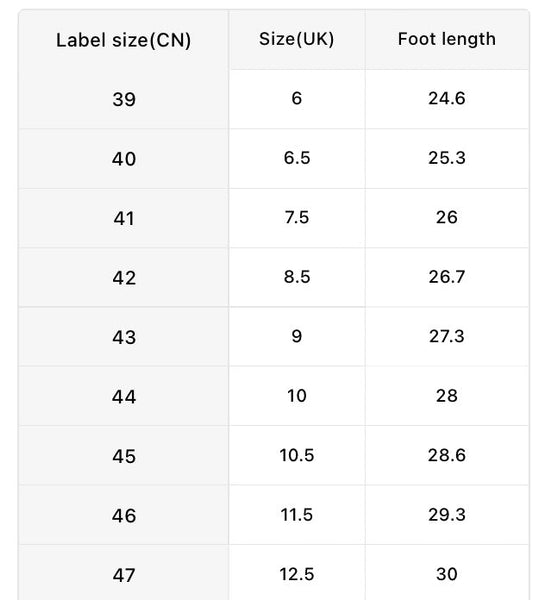Viewport: 552px width, 600px height.
Task: Select label size 47 cell
Action: tap(124, 574)
